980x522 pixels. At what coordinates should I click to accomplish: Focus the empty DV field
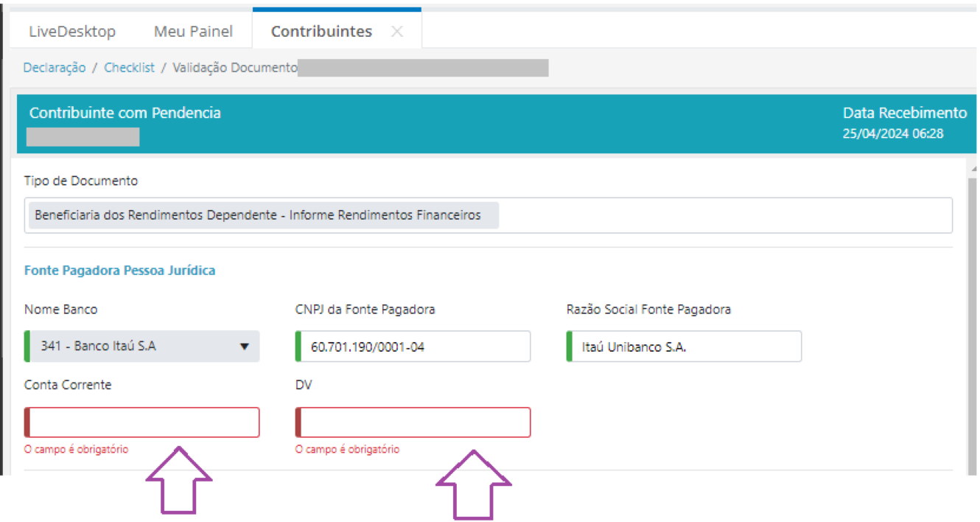(413, 422)
